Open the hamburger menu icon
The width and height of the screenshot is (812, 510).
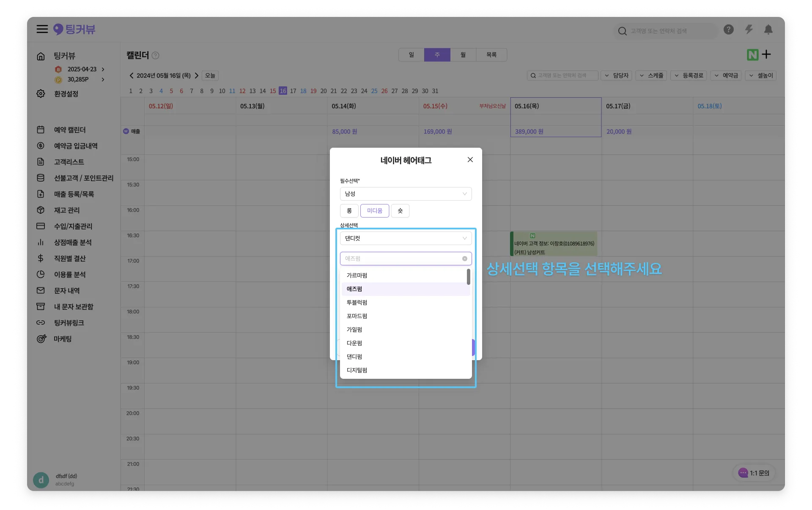(x=42, y=29)
